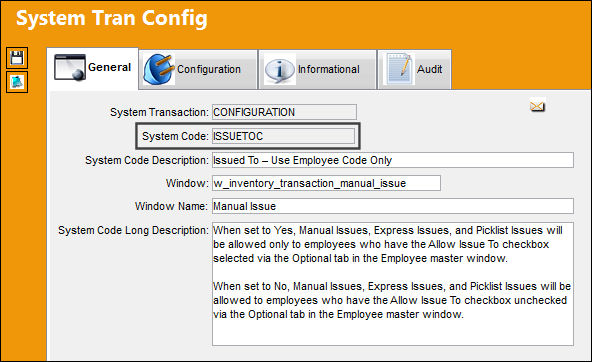Screen dimensions: 592x362
Task: Click into the System Code Description field
Action: pyautogui.click(x=393, y=160)
